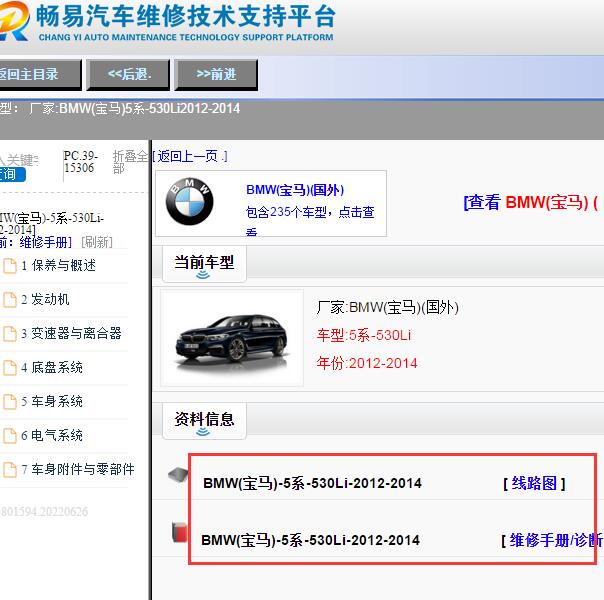This screenshot has height=600, width=604.
Task: Click text 厂家:BMW(宝马)(国外)
Action: (387, 307)
